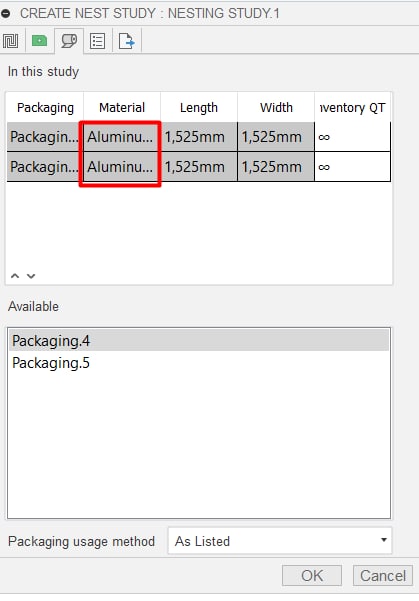The width and height of the screenshot is (419, 601).
Task: Select the Packaging roll tab icon
Action: click(69, 41)
